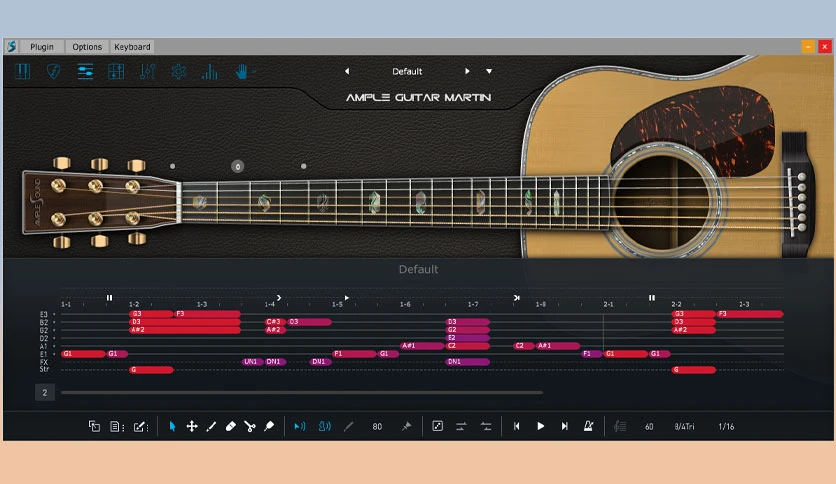Open the settings gear icon

[179, 71]
